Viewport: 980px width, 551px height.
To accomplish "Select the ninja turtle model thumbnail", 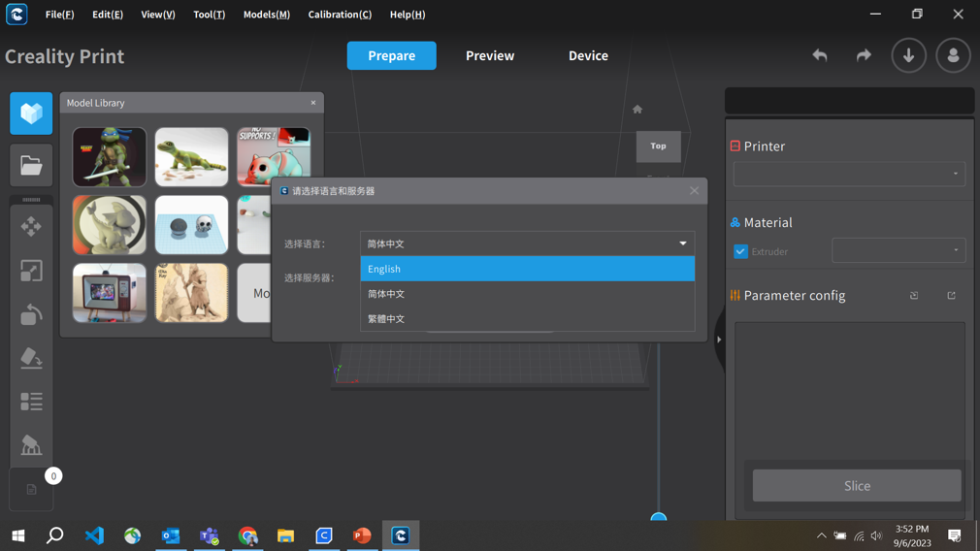I will pos(110,157).
